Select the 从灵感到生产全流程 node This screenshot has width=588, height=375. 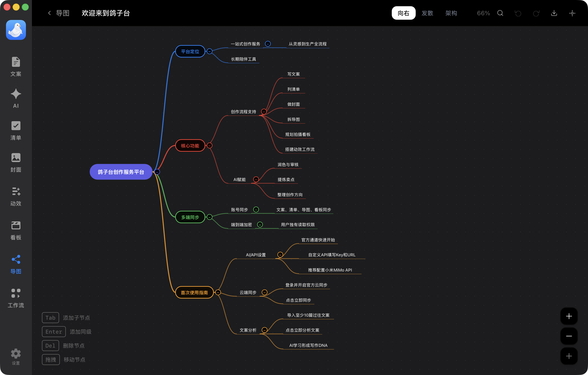click(x=307, y=44)
